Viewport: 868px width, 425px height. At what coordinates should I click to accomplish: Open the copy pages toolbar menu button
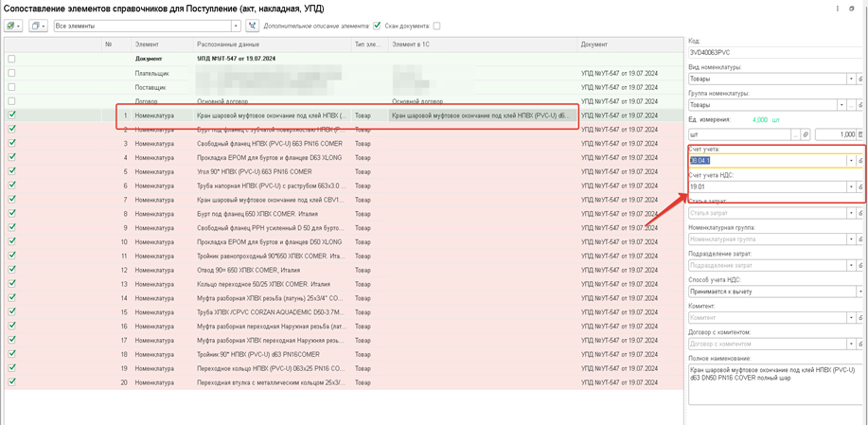click(37, 26)
